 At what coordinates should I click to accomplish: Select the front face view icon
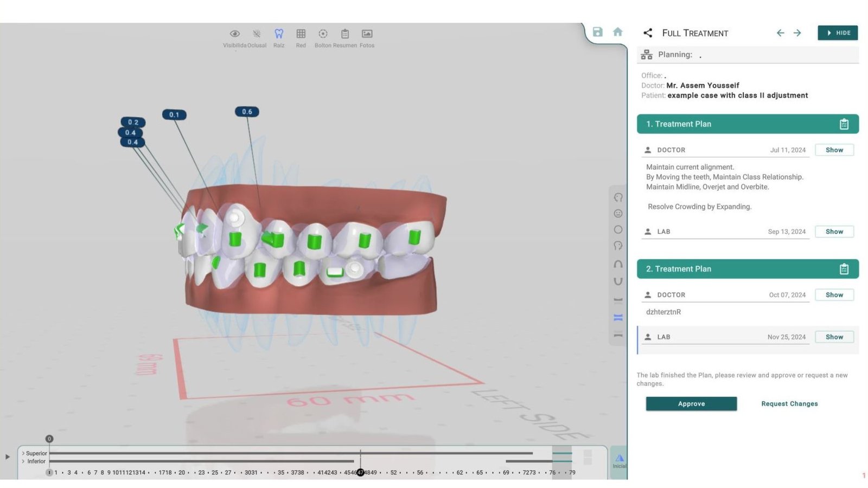click(618, 214)
